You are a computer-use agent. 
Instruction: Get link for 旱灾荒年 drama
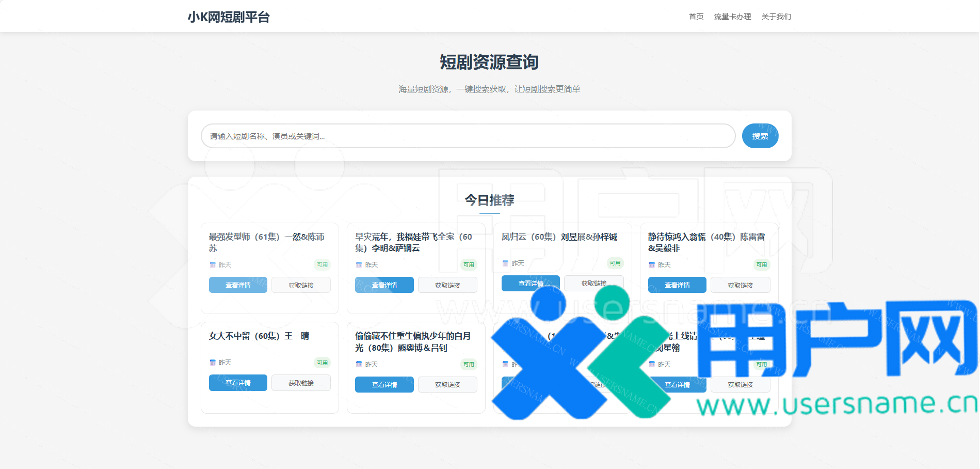pyautogui.click(x=447, y=285)
